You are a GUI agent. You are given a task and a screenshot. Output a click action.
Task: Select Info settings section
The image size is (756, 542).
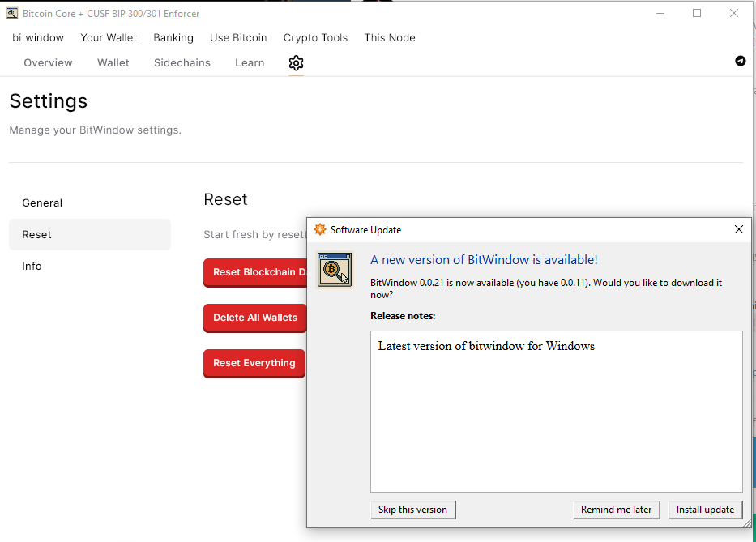[90, 267]
